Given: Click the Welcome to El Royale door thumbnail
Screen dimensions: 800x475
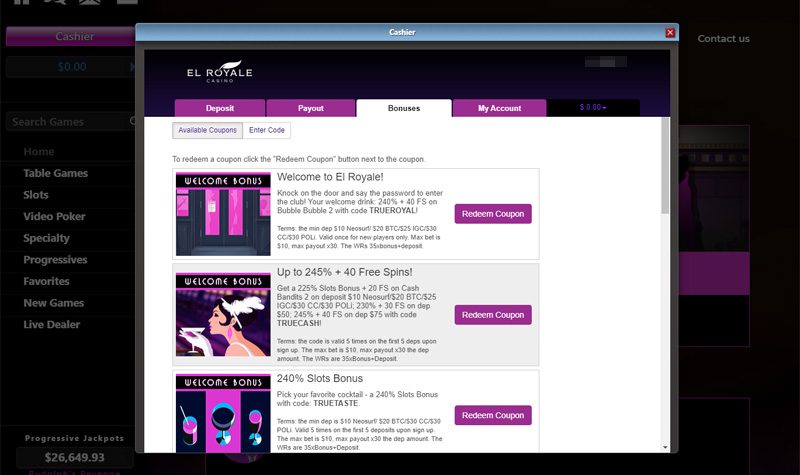Looking at the screenshot, I should (x=223, y=214).
